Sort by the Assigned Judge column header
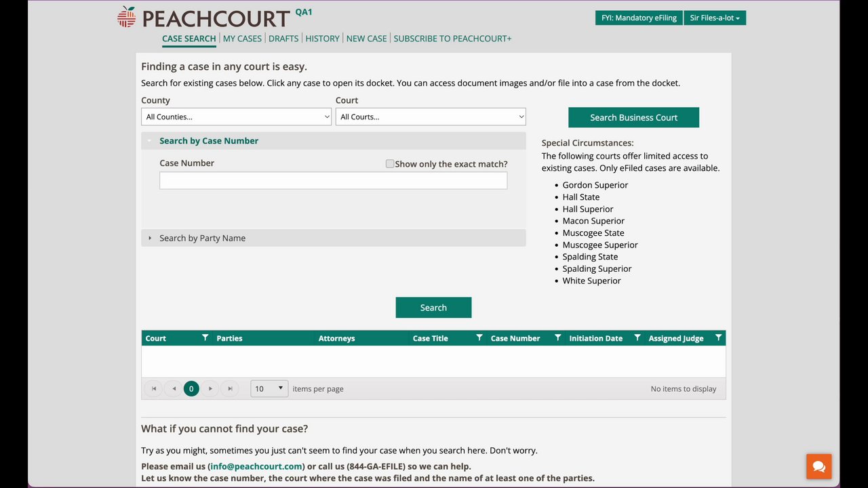 (676, 338)
